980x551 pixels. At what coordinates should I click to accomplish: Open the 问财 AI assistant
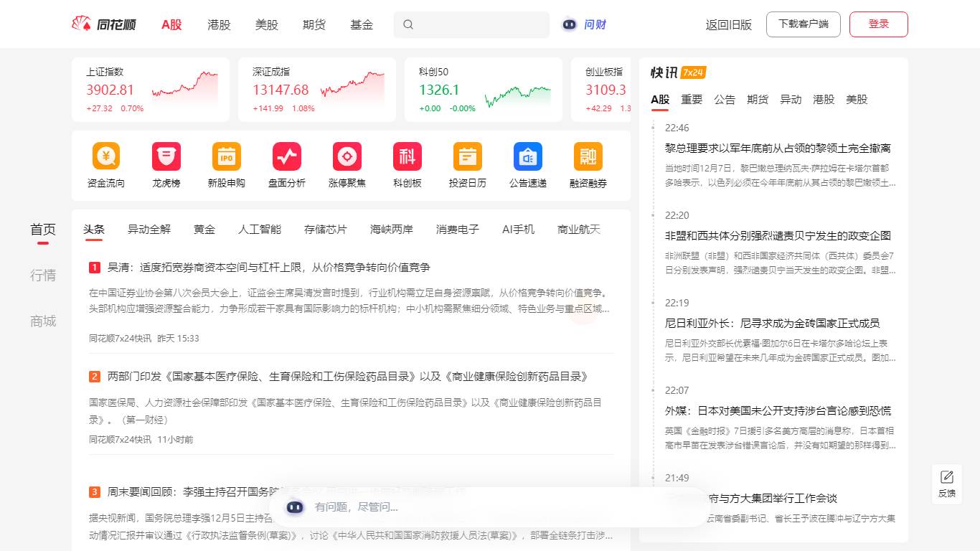[585, 24]
